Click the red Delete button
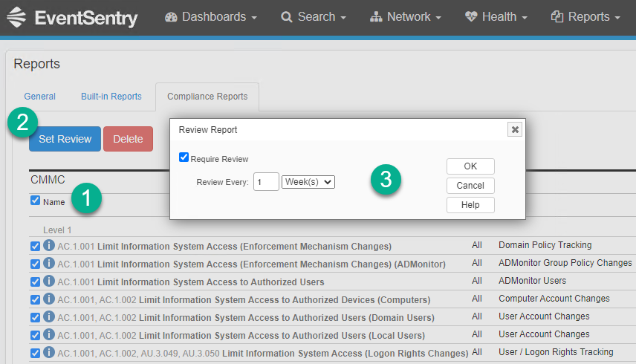The height and width of the screenshot is (364, 636). [129, 139]
